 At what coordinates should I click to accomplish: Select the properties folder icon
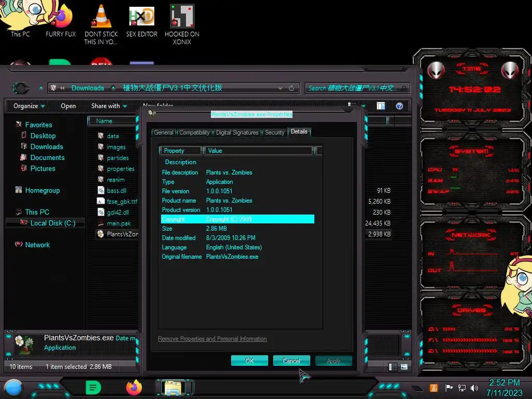point(101,168)
